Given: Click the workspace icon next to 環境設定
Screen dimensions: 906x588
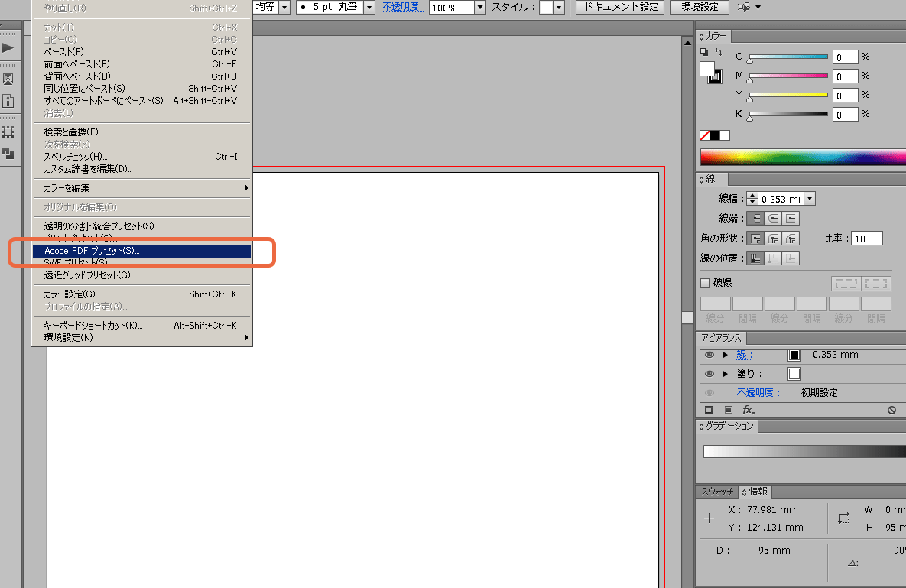Looking at the screenshot, I should click(x=744, y=7).
